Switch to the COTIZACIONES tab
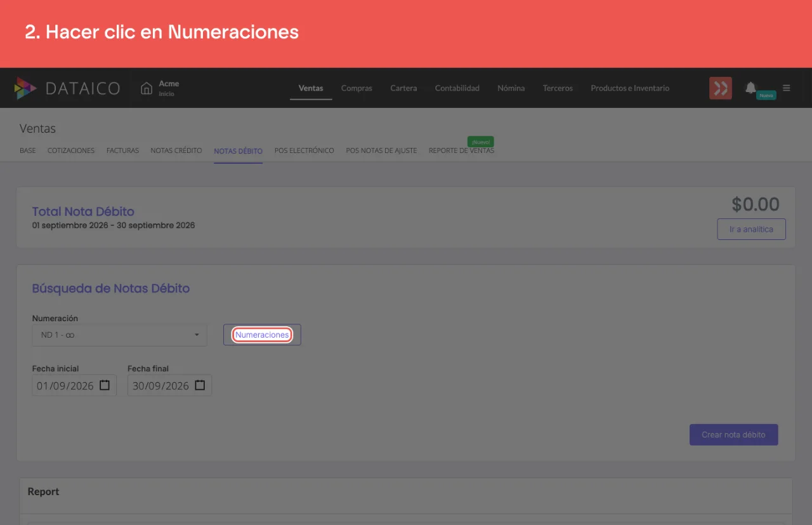 pos(71,151)
